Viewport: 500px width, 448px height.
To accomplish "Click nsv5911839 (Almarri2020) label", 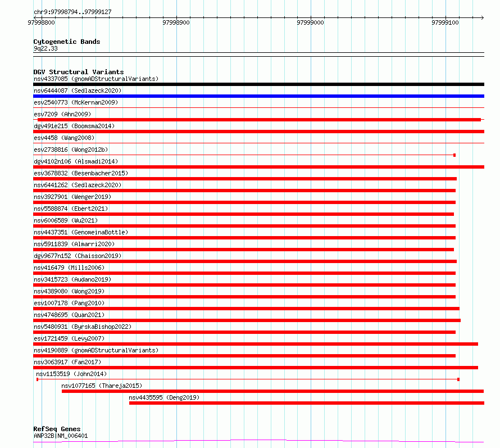I will click(74, 244).
